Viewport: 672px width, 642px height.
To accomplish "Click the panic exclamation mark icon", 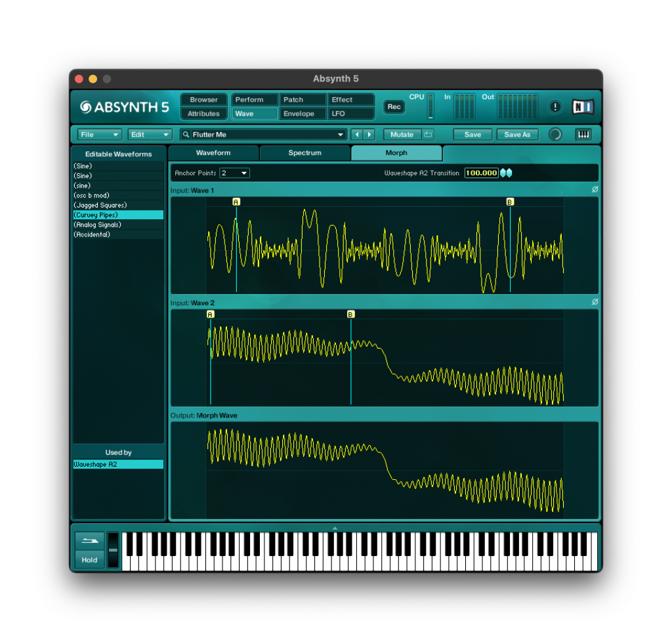I will click(x=555, y=106).
